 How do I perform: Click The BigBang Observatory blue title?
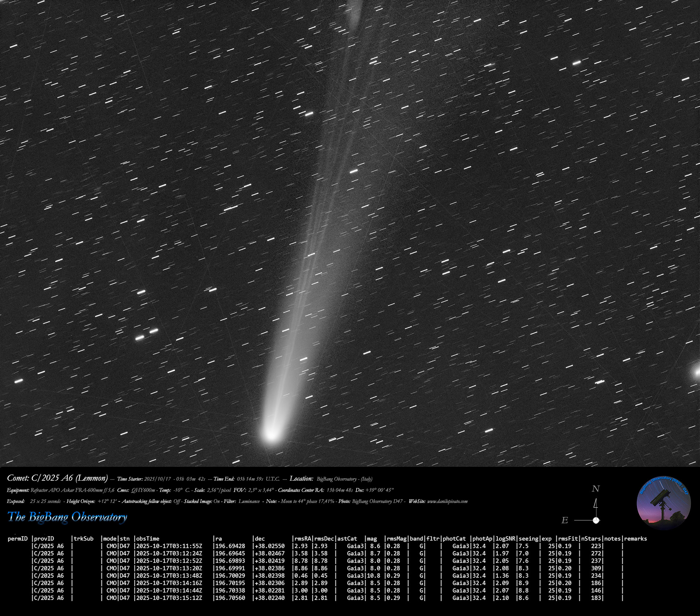pyautogui.click(x=67, y=517)
